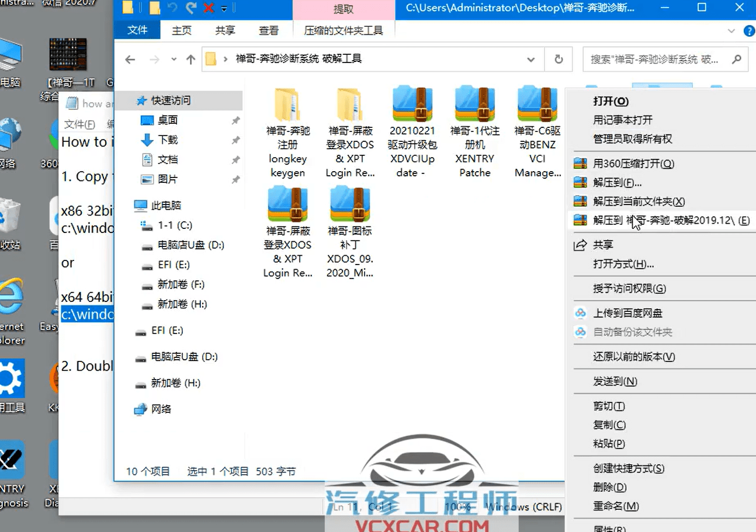The width and height of the screenshot is (756, 532).
Task: Open the address bar history dropdown
Action: tap(530, 59)
